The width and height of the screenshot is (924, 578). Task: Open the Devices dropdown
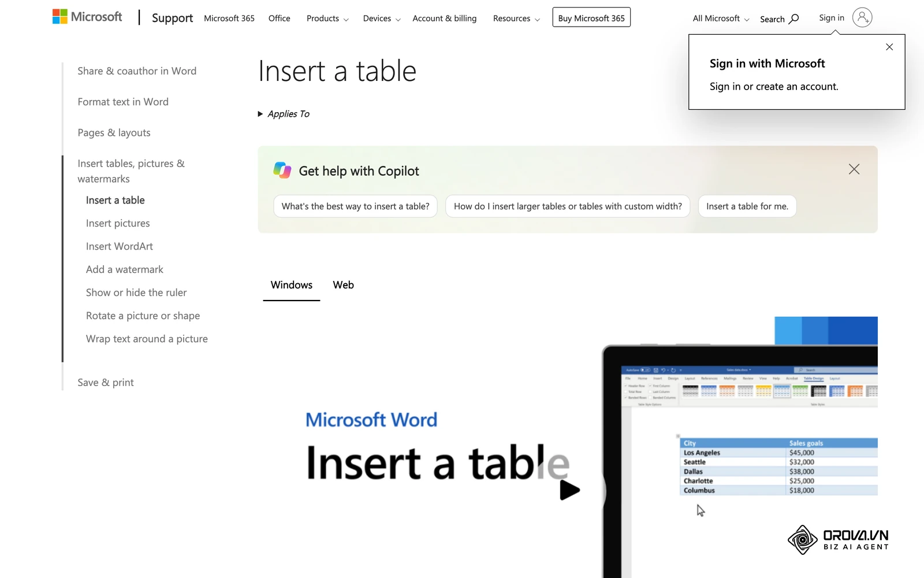click(x=382, y=18)
